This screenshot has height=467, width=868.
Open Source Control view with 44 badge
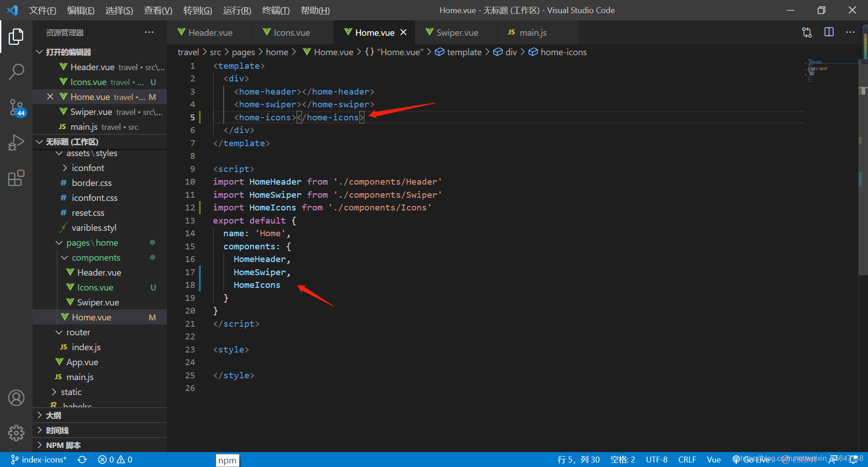coord(16,108)
